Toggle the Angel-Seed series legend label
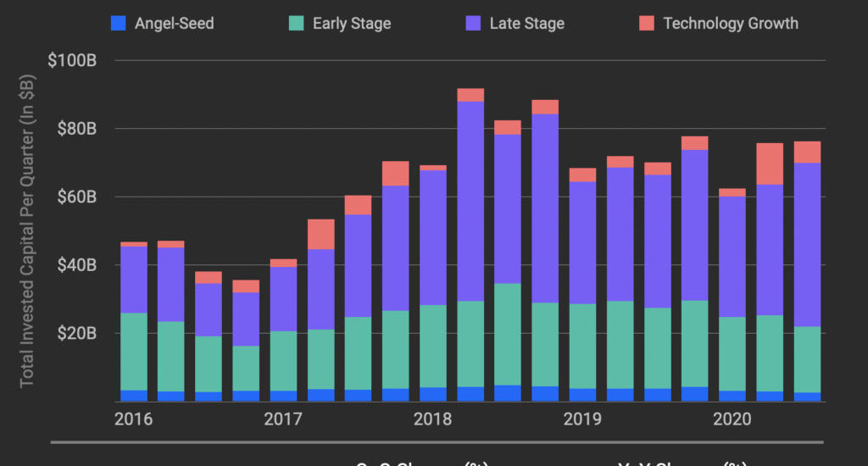 click(x=174, y=24)
